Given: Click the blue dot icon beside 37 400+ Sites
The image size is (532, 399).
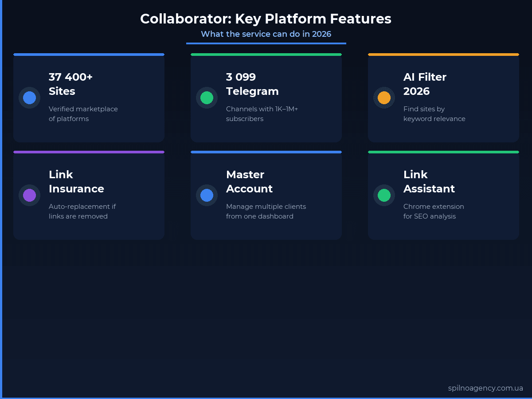Looking at the screenshot, I should coord(29,98).
